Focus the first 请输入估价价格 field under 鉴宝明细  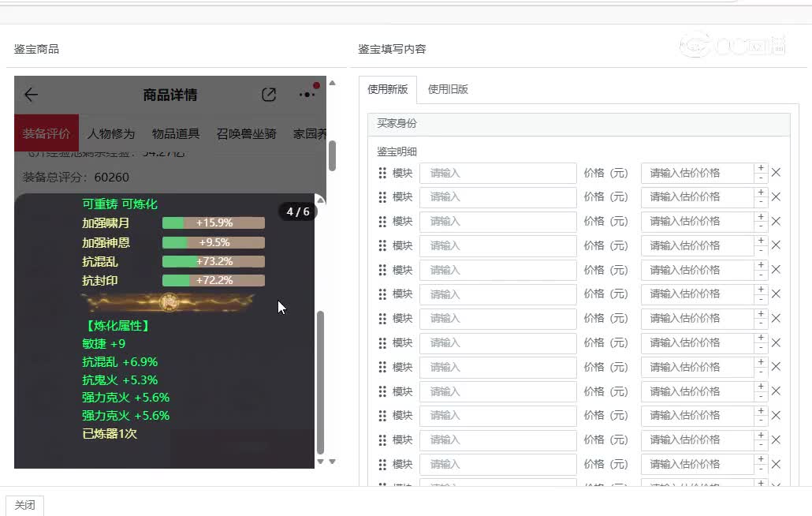click(x=697, y=173)
